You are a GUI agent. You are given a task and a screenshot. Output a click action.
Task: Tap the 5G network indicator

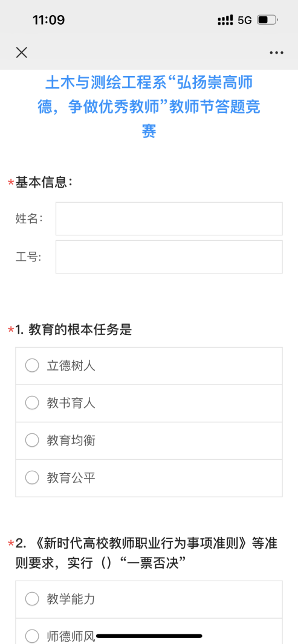[x=244, y=20]
